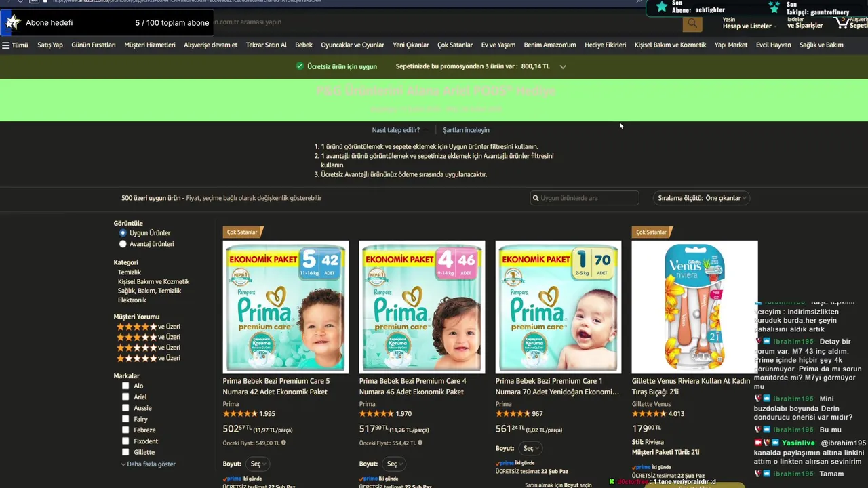The height and width of the screenshot is (488, 868).
Task: Open Müşteri Hizmetleri menu item
Action: coord(150,45)
